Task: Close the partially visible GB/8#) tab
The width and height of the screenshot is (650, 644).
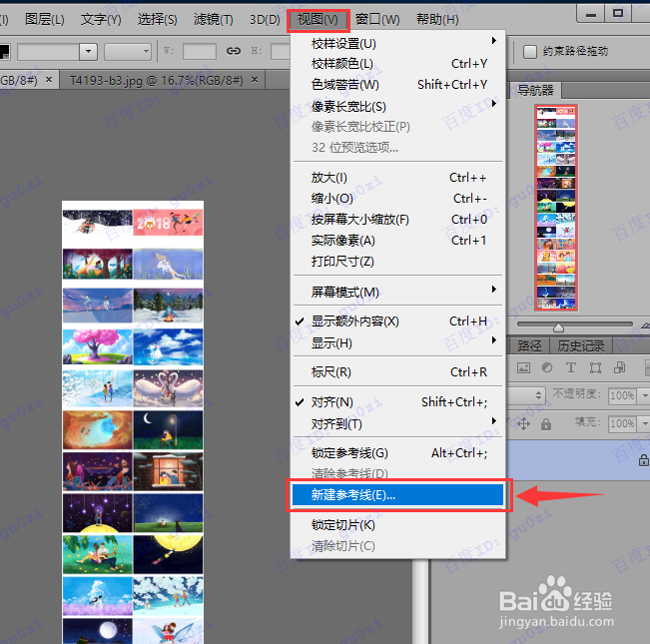Action: pos(49,79)
